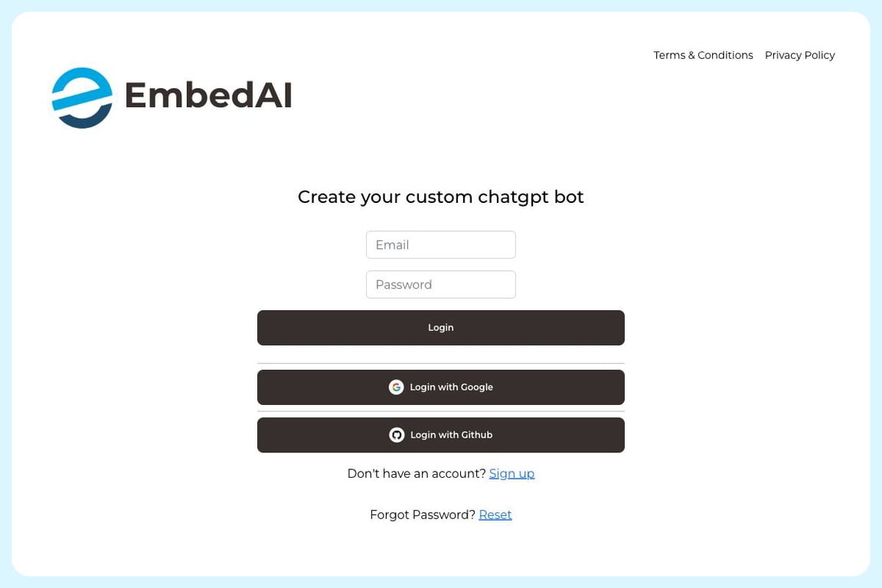Click the 'Forgot Password?' text
882x588 pixels.
[x=423, y=514]
